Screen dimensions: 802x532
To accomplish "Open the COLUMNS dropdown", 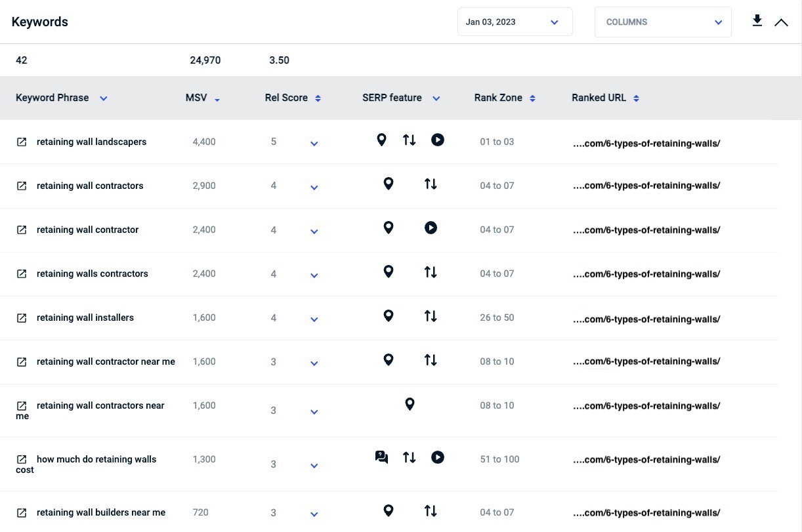I will coord(663,22).
